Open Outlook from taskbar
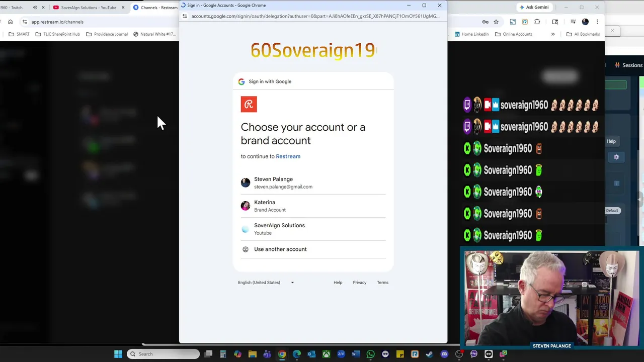Screen dimensions: 644x362 click(311, 354)
